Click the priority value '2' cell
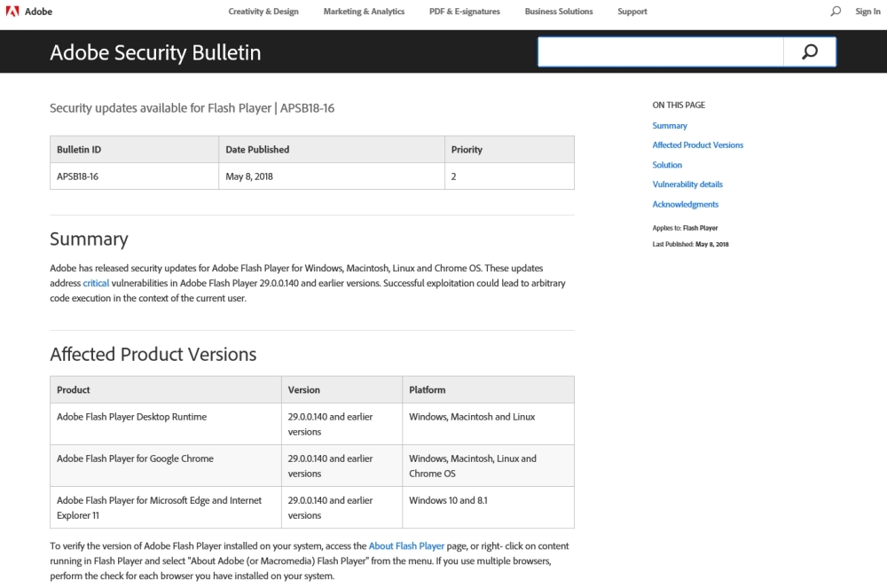887x588 pixels. click(509, 176)
